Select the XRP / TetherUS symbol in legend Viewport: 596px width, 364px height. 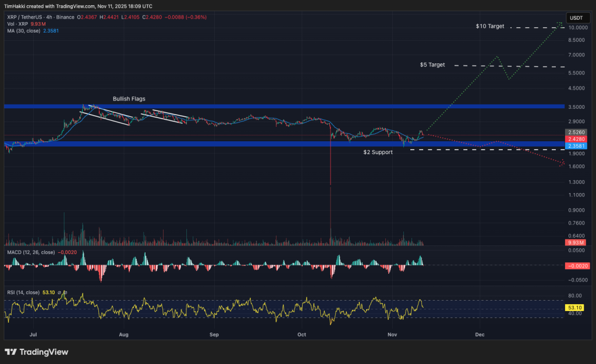(25, 17)
